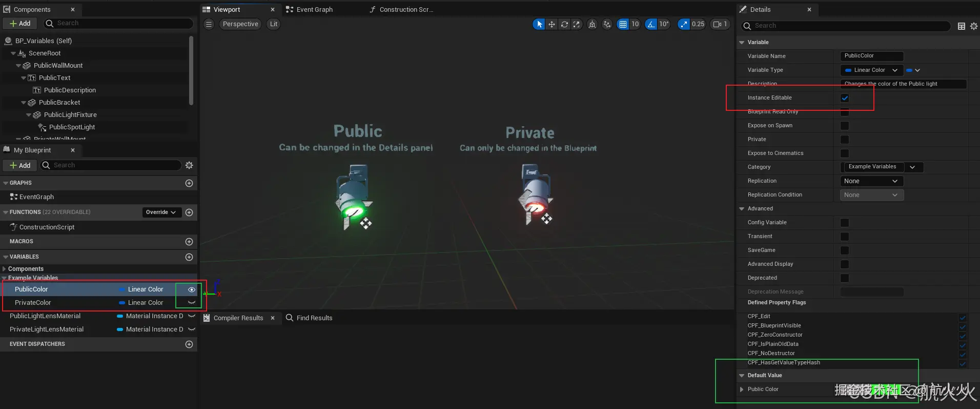Viewport: 980px width, 409px height.
Task: Open the Compiler Results tab
Action: pyautogui.click(x=238, y=318)
